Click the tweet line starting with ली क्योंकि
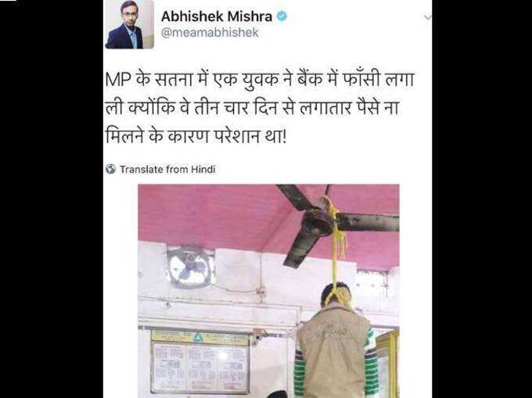Screen dimensions: 532x398 pyautogui.click(x=252, y=109)
